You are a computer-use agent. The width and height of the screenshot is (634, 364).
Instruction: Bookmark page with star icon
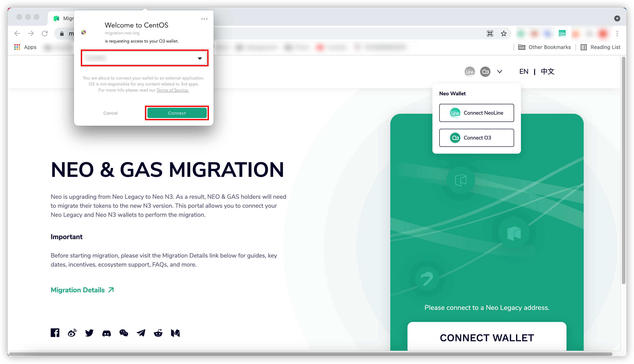pos(504,33)
